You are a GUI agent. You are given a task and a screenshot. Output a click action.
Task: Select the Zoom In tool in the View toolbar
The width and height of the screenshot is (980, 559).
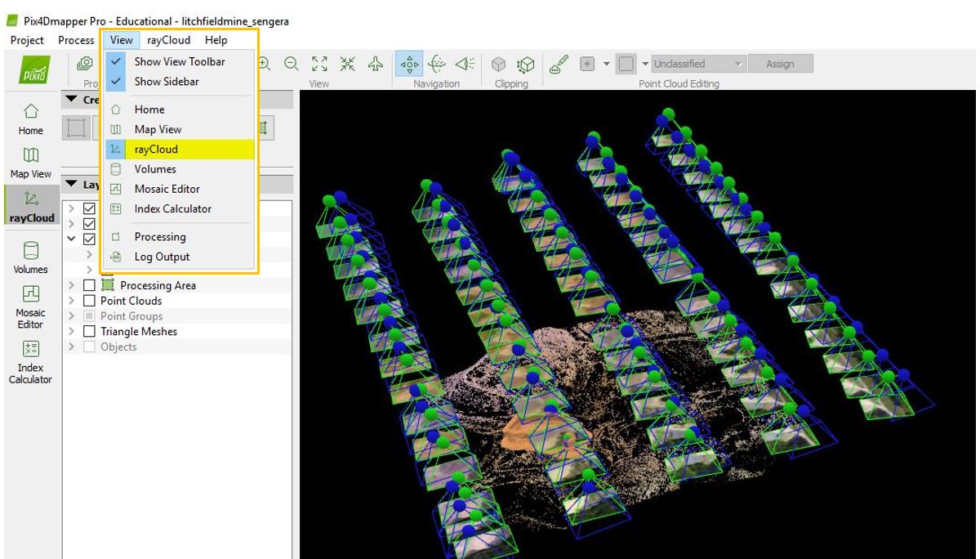[x=263, y=62]
